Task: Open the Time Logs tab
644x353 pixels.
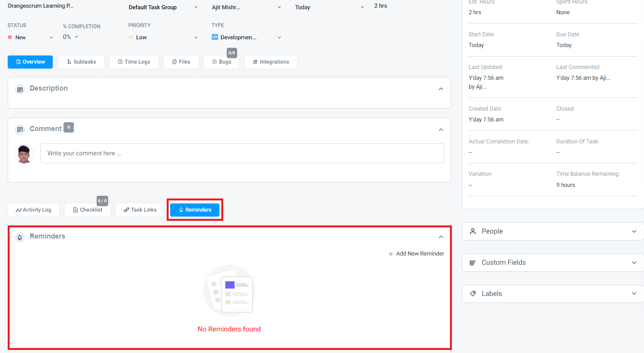Action: [134, 62]
